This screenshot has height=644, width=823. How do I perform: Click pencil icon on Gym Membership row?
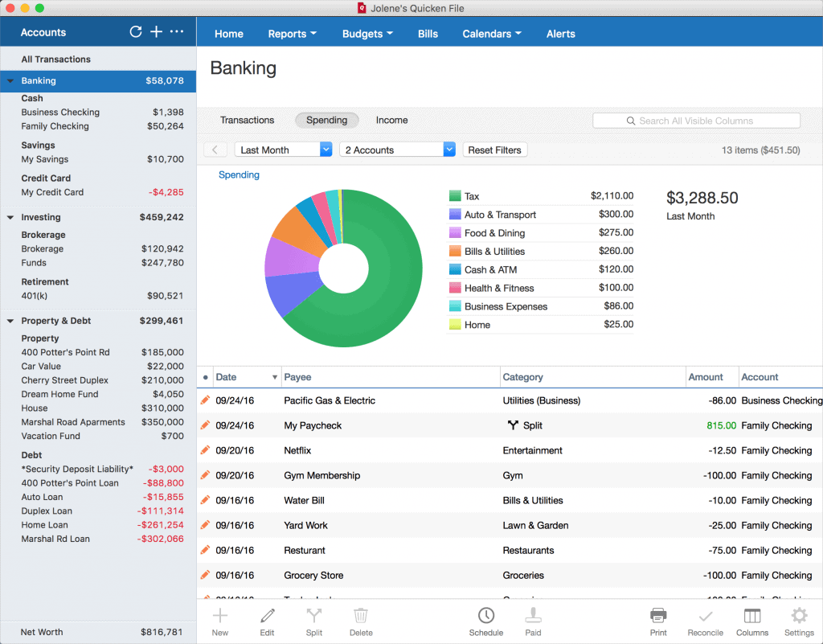[x=205, y=475]
